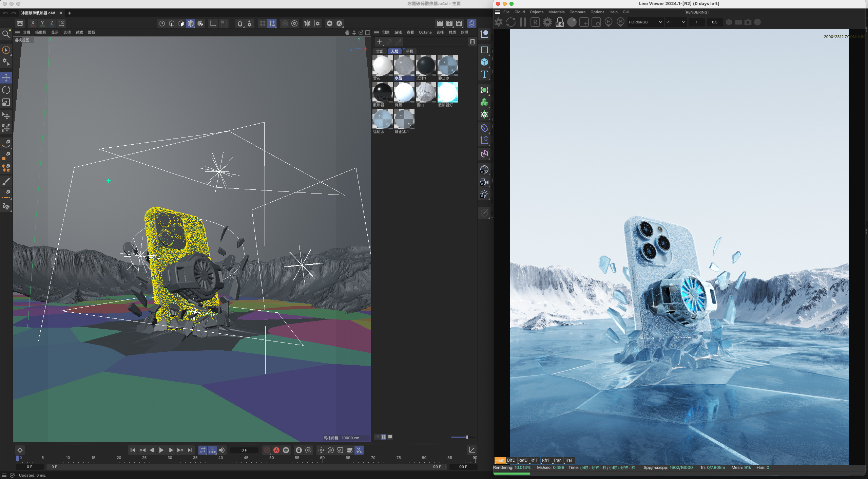The image size is (868, 479).
Task: Select the 手机 material layer tab
Action: tap(409, 51)
